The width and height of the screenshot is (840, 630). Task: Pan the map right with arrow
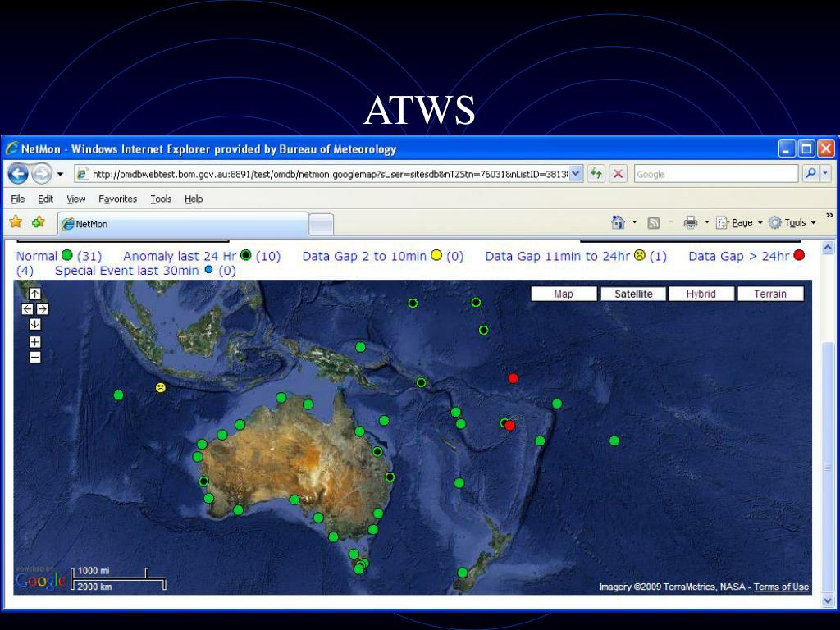coord(43,308)
